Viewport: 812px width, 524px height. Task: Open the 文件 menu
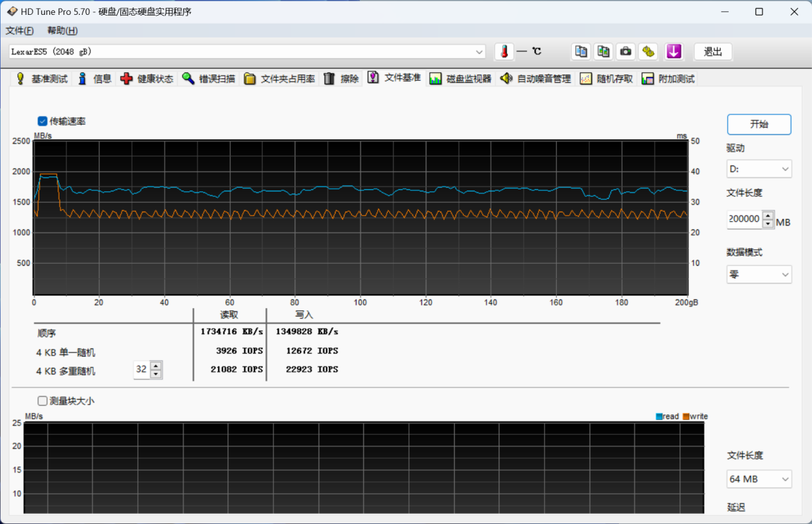[x=20, y=30]
